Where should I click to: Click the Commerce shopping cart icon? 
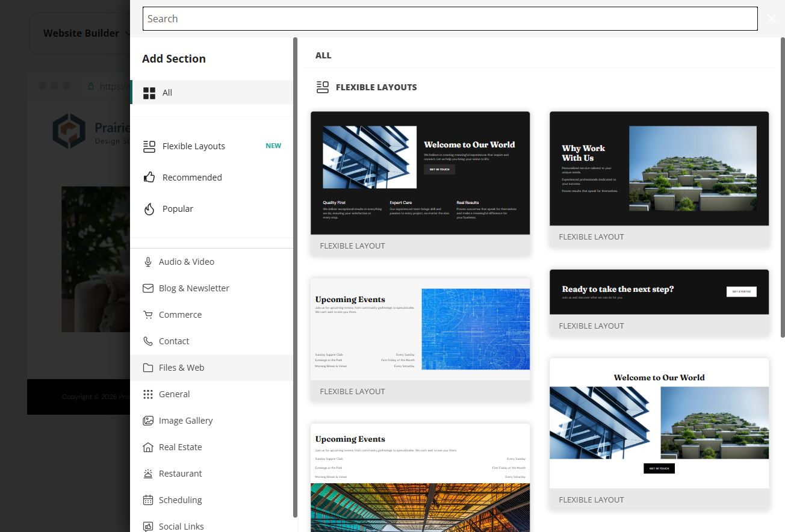pos(148,315)
